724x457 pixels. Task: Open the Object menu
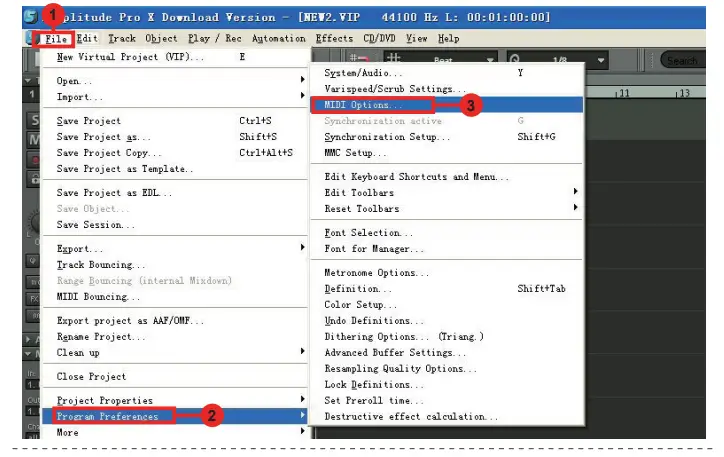pyautogui.click(x=161, y=38)
